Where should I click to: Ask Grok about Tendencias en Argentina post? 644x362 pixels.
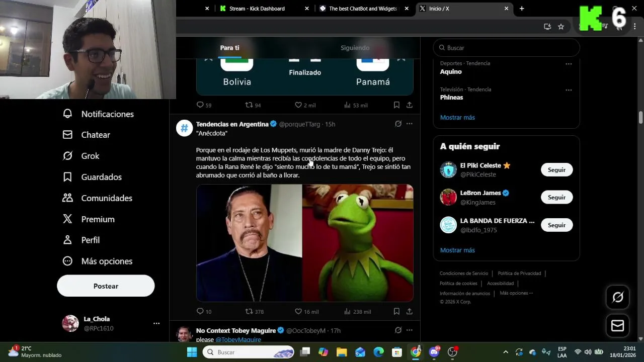pos(398,124)
